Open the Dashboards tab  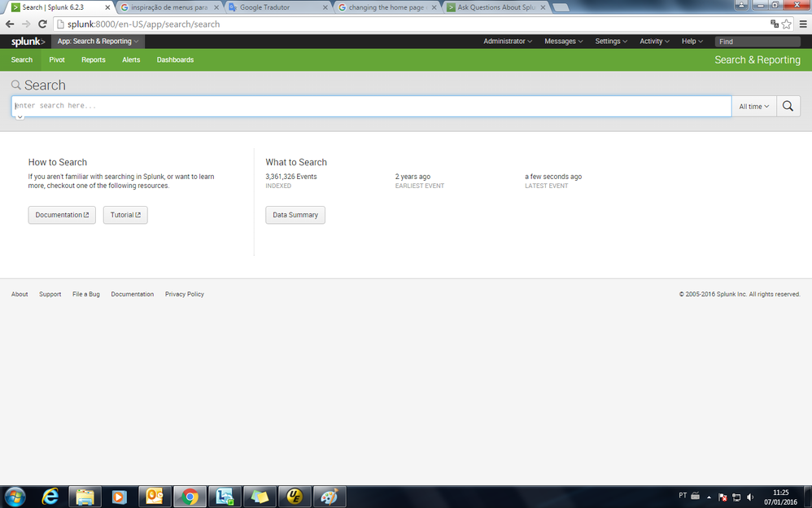(x=175, y=60)
